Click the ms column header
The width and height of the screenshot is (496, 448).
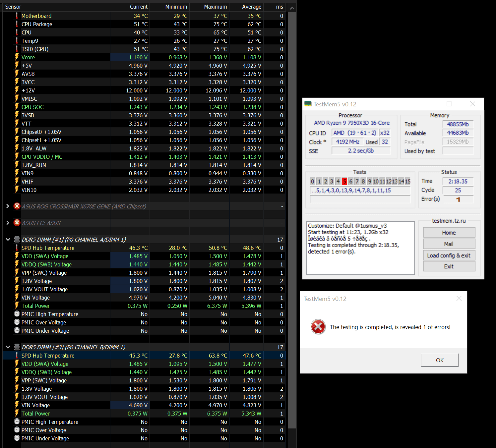pyautogui.click(x=275, y=7)
